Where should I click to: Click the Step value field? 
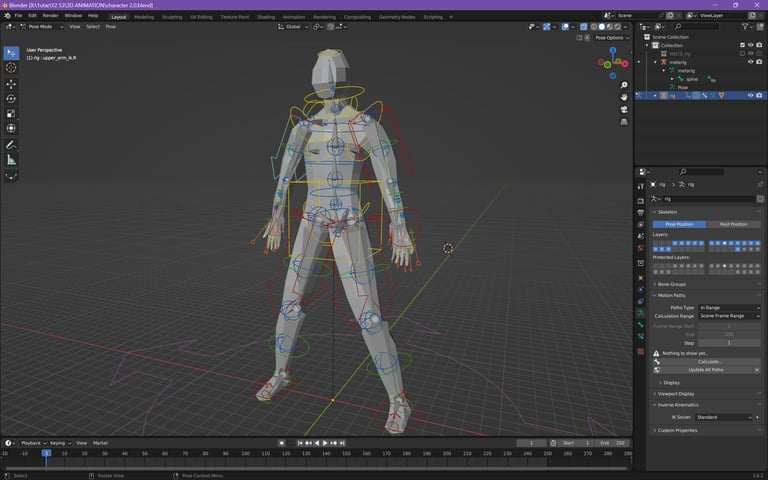[x=729, y=343]
